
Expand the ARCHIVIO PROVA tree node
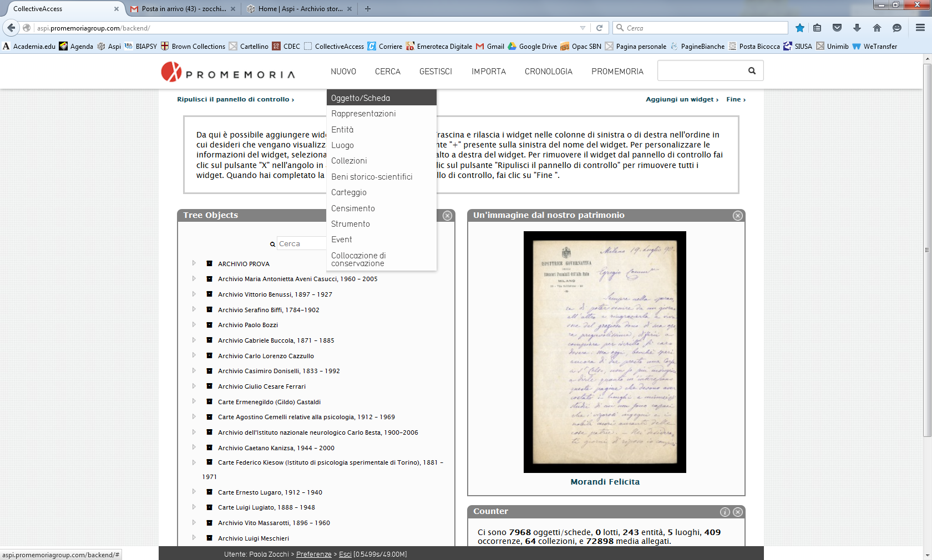coord(194,263)
